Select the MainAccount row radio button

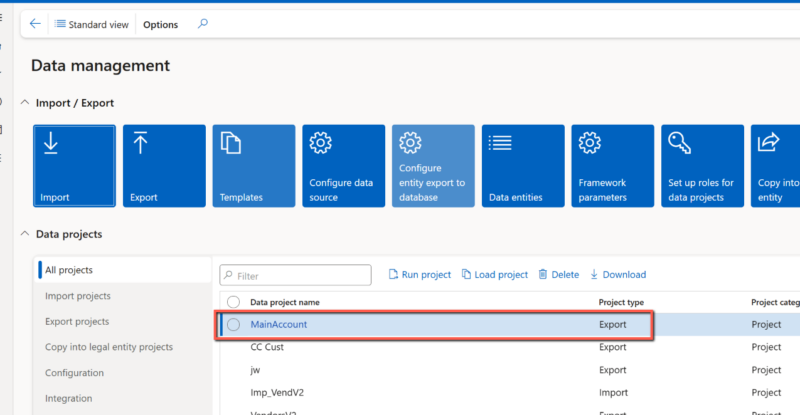234,324
